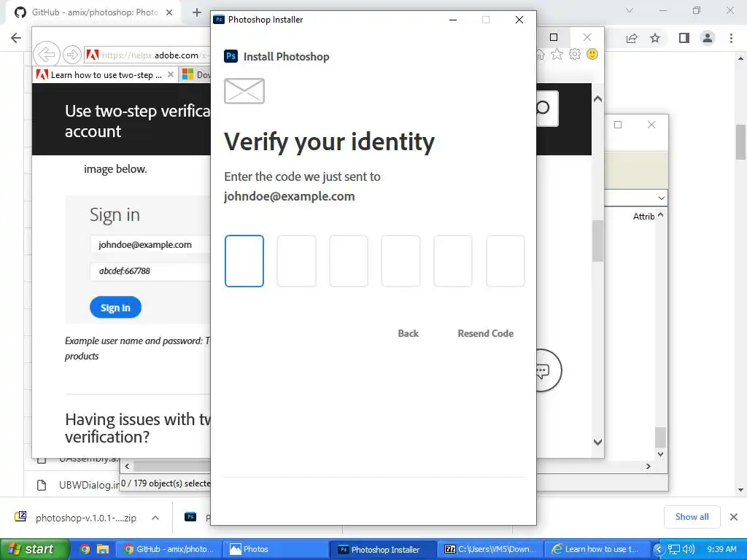Click the third verification code digit box
The width and height of the screenshot is (747, 560).
tap(349, 261)
